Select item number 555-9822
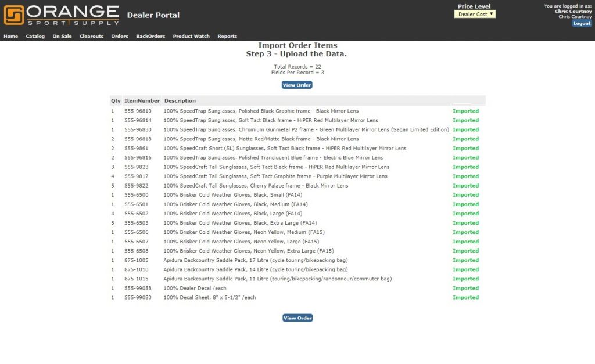This screenshot has height=364, width=595. point(136,186)
